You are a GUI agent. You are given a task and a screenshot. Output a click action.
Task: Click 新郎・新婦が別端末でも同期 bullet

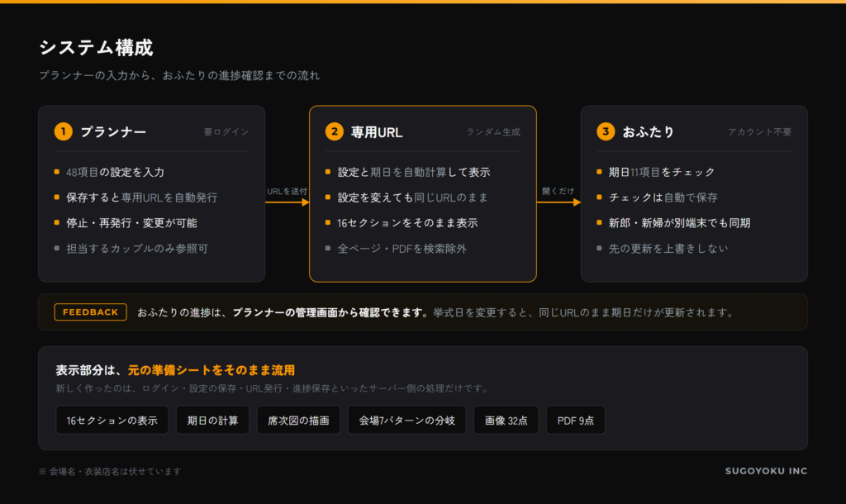(x=679, y=223)
